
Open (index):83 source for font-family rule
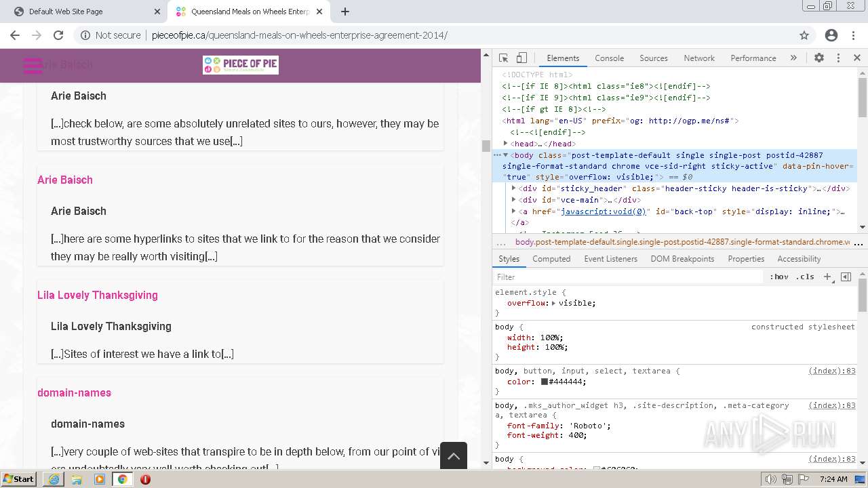tap(832, 405)
